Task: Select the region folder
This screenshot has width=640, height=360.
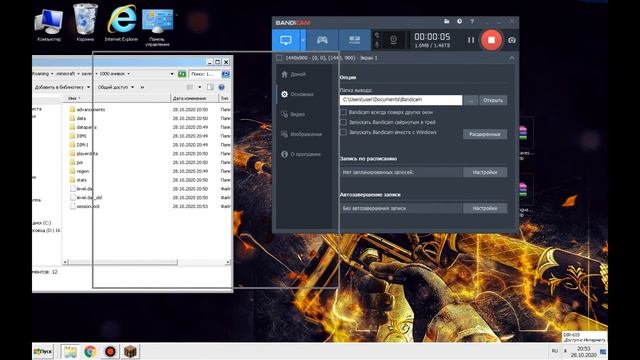Action: click(x=79, y=171)
